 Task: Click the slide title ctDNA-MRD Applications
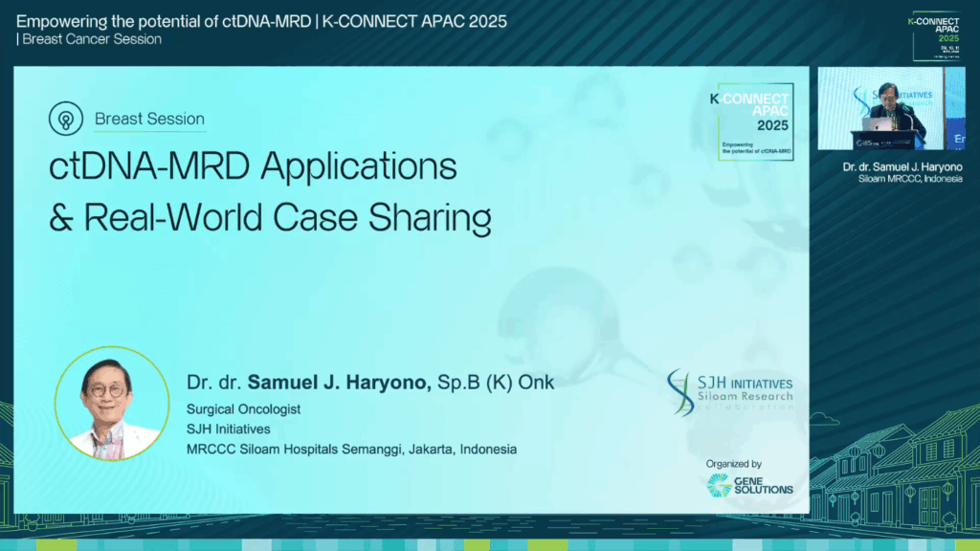252,167
